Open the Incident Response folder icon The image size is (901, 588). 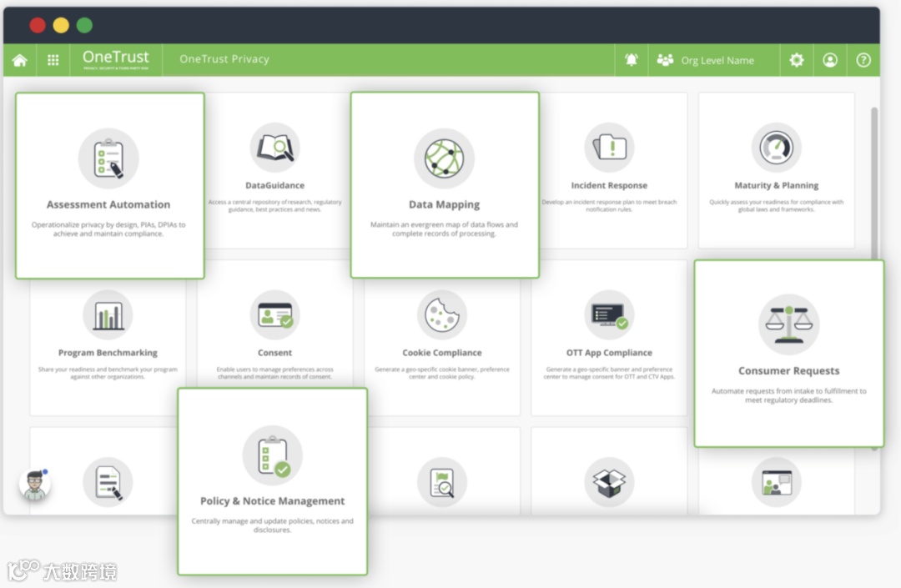point(609,148)
